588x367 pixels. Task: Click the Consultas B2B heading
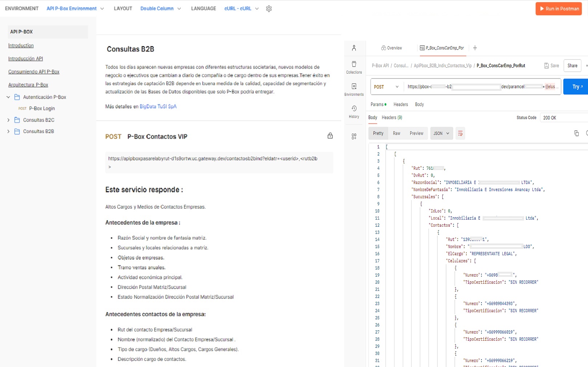(x=130, y=49)
